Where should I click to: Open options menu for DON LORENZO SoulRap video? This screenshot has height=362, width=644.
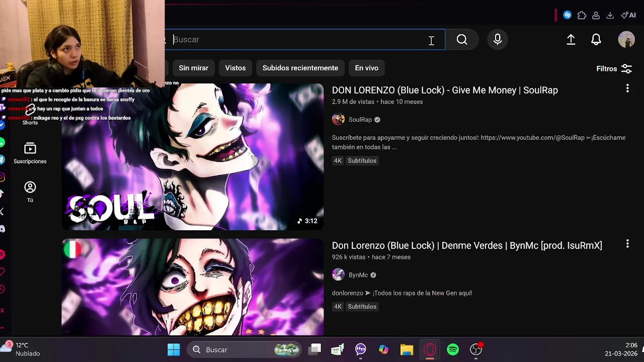coord(627,88)
